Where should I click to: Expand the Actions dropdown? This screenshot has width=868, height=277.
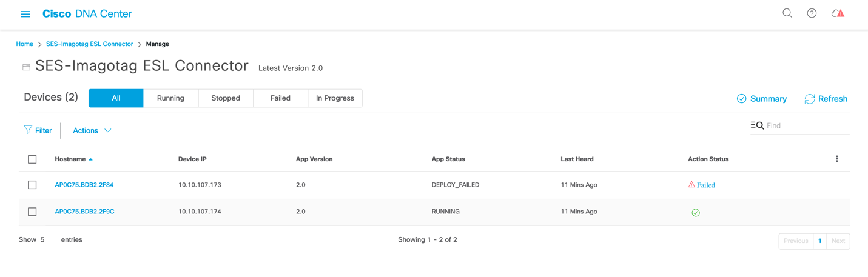click(x=92, y=130)
